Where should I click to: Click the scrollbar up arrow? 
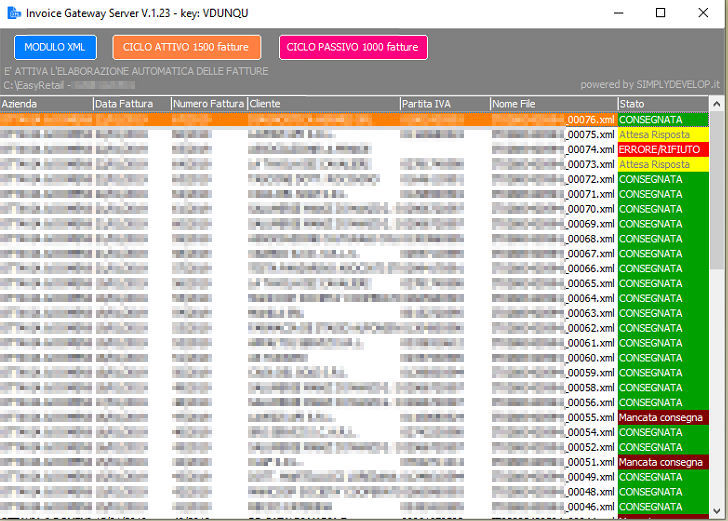coord(717,104)
